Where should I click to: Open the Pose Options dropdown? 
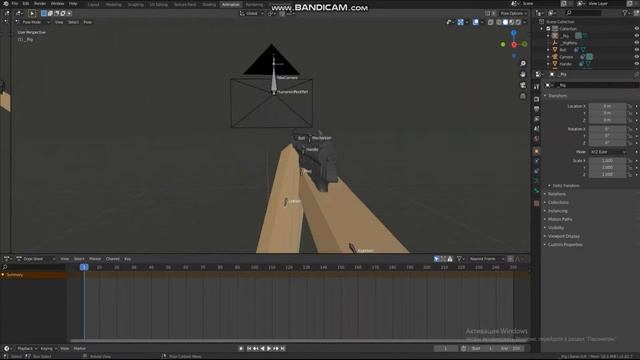(513, 13)
